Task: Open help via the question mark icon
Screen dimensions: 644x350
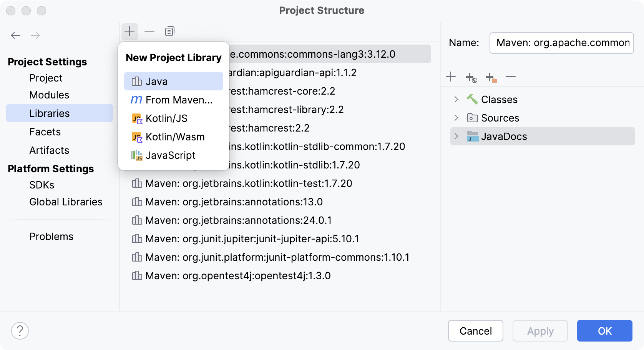Action: tap(20, 330)
